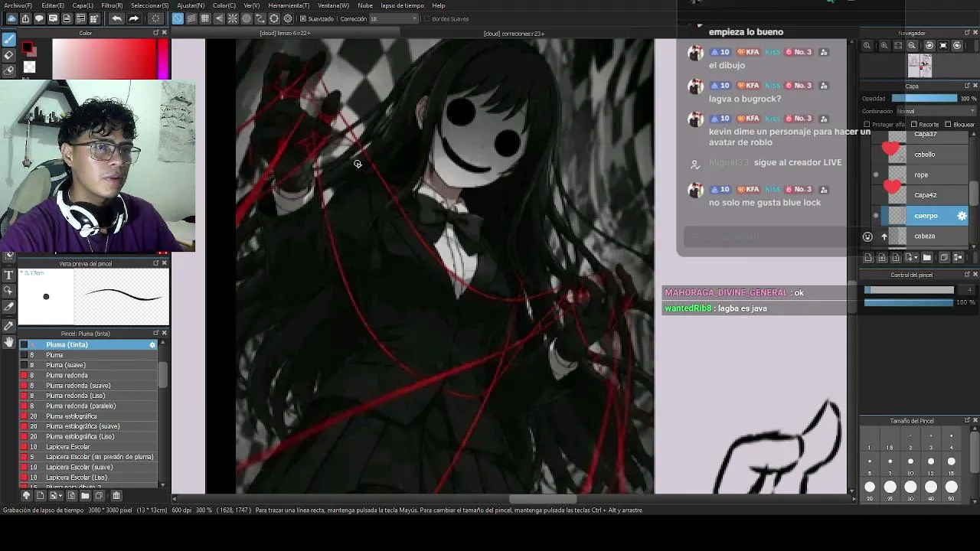Viewport: 980px width, 551px height.
Task: Enable the parallel lines snap guide
Action: (191, 18)
